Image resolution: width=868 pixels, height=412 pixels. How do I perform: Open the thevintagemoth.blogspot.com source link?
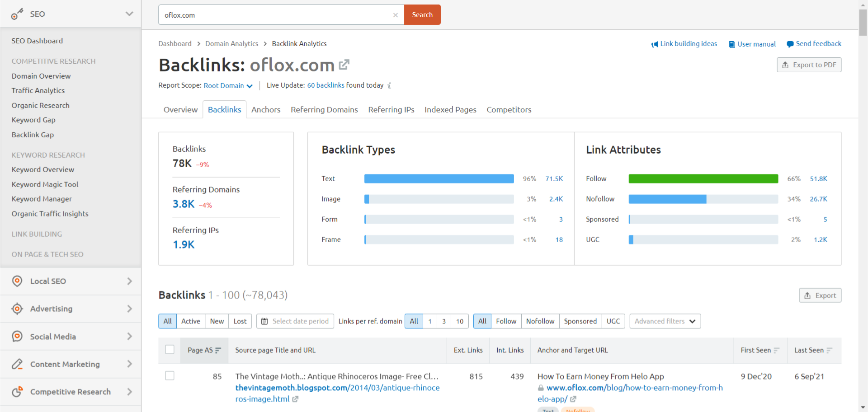tap(291, 388)
